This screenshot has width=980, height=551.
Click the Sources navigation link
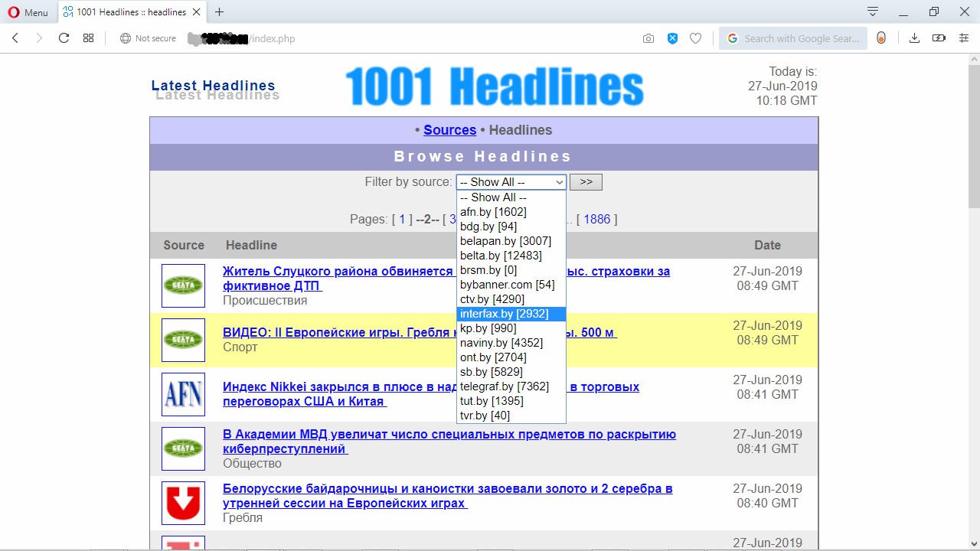pyautogui.click(x=450, y=130)
